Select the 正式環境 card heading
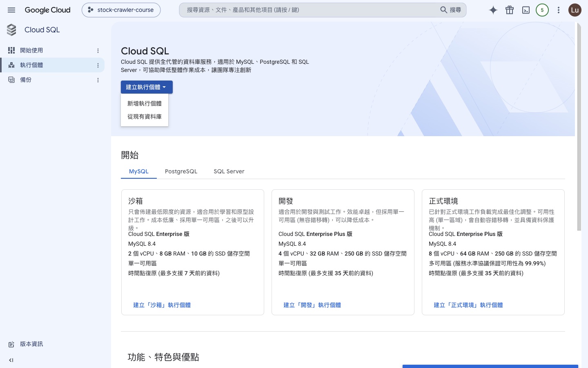The image size is (588, 368). (x=443, y=201)
